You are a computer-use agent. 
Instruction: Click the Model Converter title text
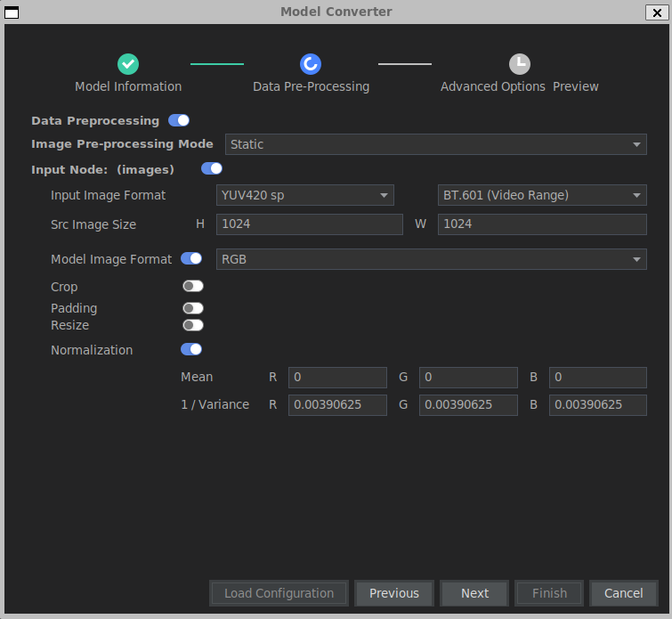coord(336,12)
